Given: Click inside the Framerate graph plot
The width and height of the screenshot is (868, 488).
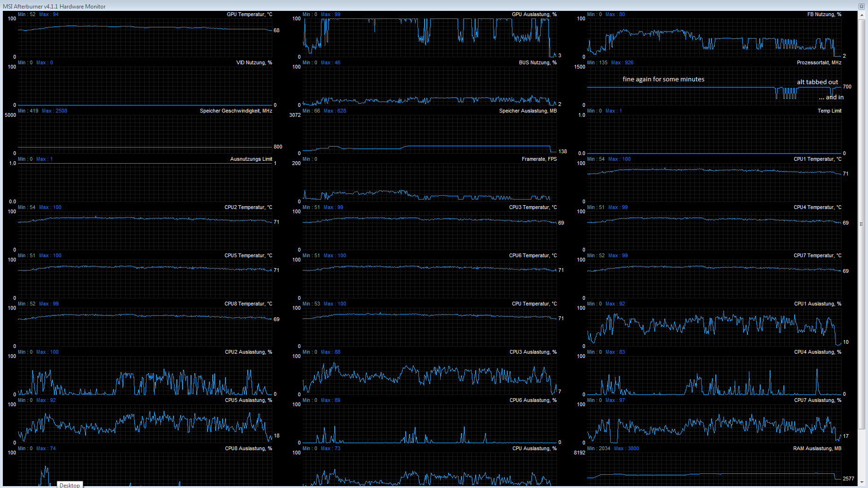Looking at the screenshot, I should coord(430,183).
